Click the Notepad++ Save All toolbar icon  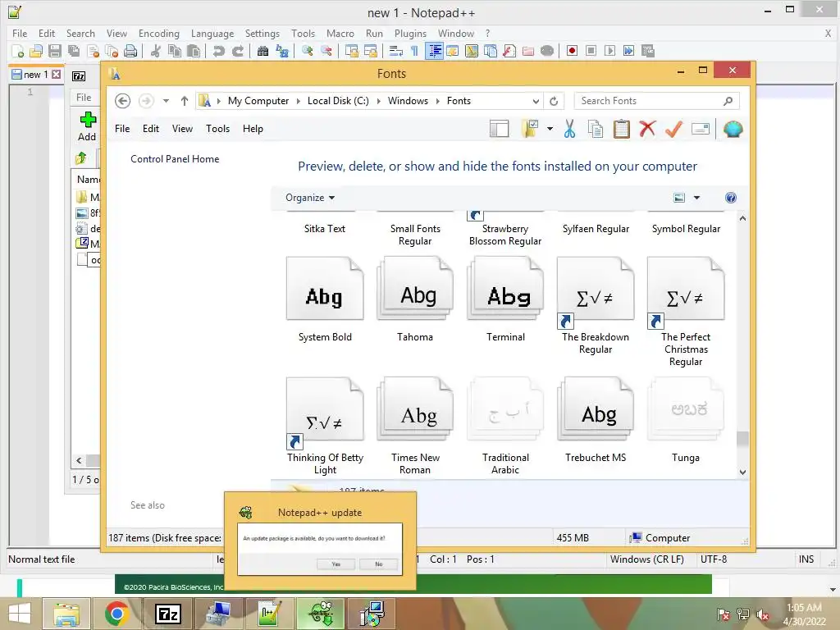click(x=73, y=51)
